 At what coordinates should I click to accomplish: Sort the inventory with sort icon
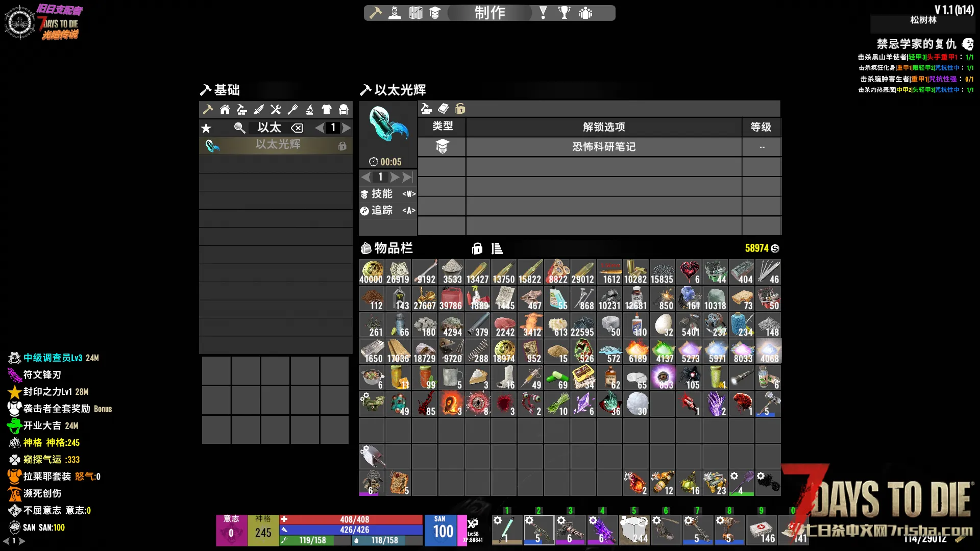point(497,248)
